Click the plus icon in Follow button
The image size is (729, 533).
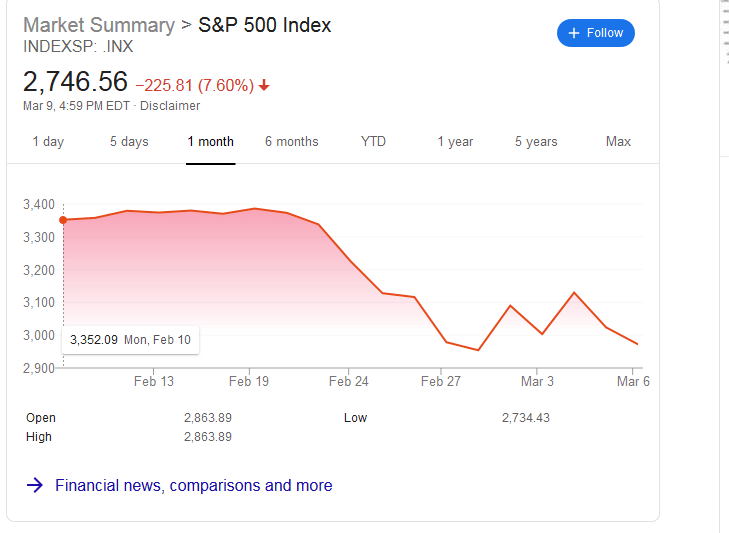point(574,33)
